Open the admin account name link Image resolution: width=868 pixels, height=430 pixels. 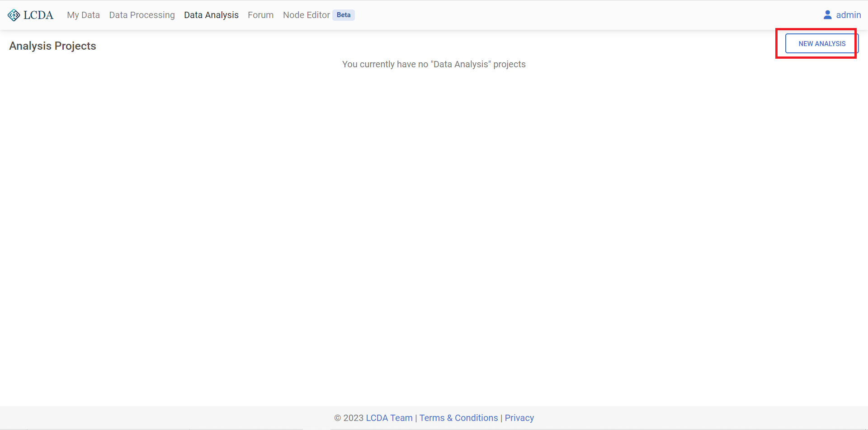coord(848,15)
